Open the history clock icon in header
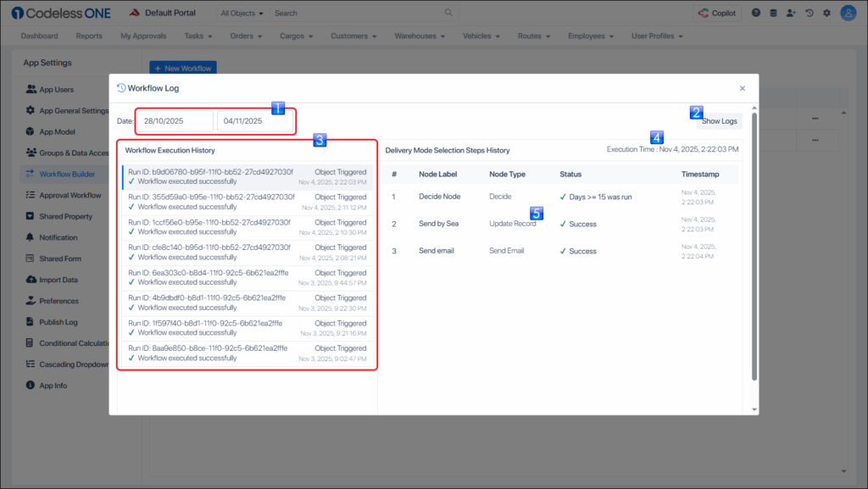Viewport: 868px width, 489px height. pyautogui.click(x=810, y=14)
